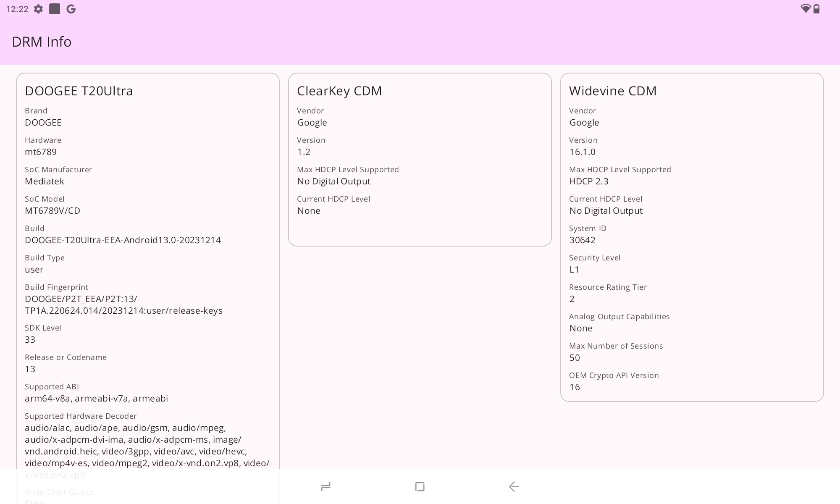Select ClearKey Max HDCP value No Digital Output

coord(334,181)
